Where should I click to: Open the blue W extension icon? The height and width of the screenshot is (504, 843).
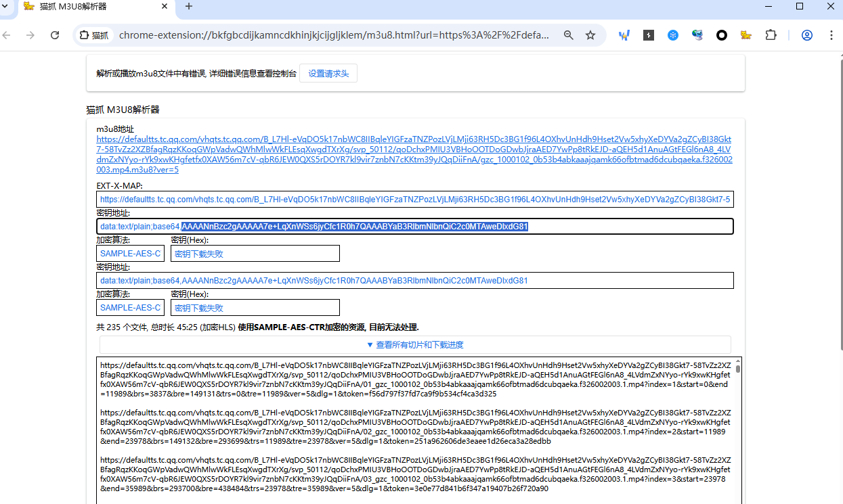coord(624,35)
